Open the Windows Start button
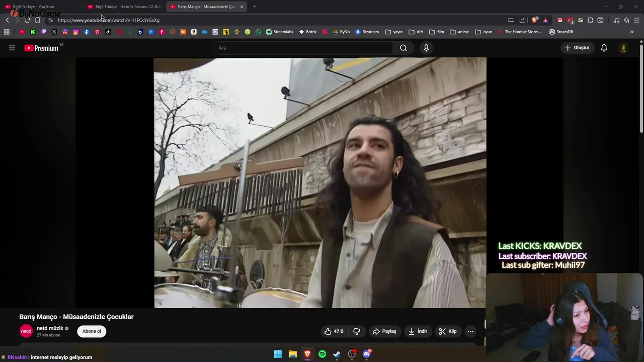Viewport: 644px width, 362px height. (x=278, y=354)
